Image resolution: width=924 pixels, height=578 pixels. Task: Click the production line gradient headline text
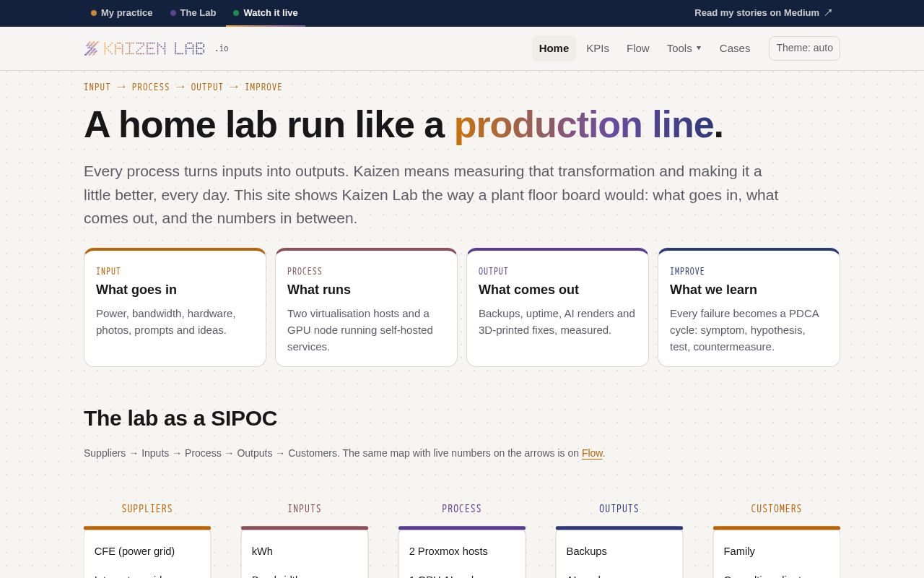click(583, 124)
